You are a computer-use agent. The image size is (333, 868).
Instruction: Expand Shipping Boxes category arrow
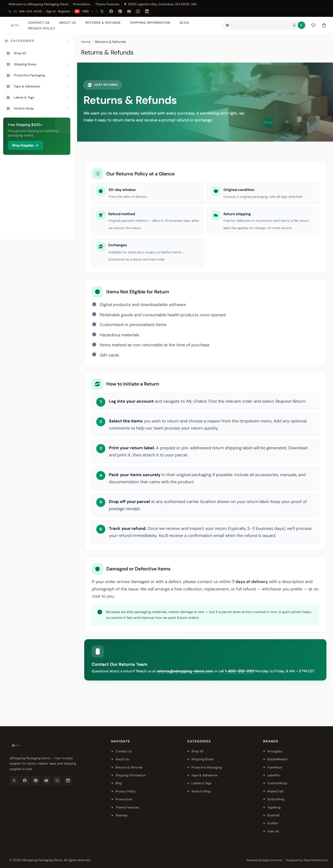pos(69,64)
